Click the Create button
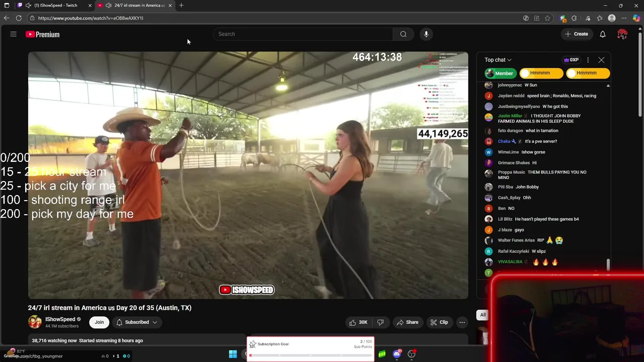The image size is (644, 362). tap(577, 34)
